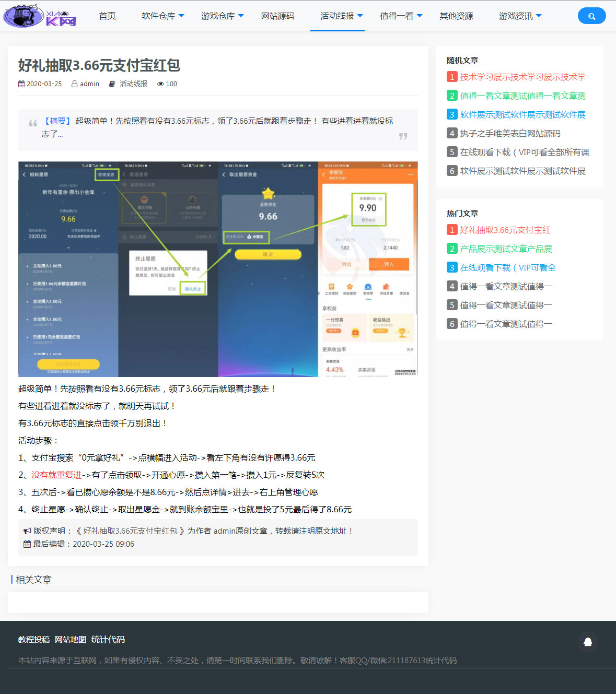Click the 活动步骤： text line
This screenshot has width=616, height=694.
(39, 440)
